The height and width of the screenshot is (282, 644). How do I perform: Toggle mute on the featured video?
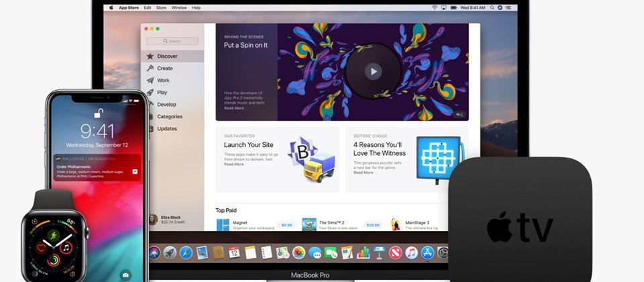click(459, 115)
